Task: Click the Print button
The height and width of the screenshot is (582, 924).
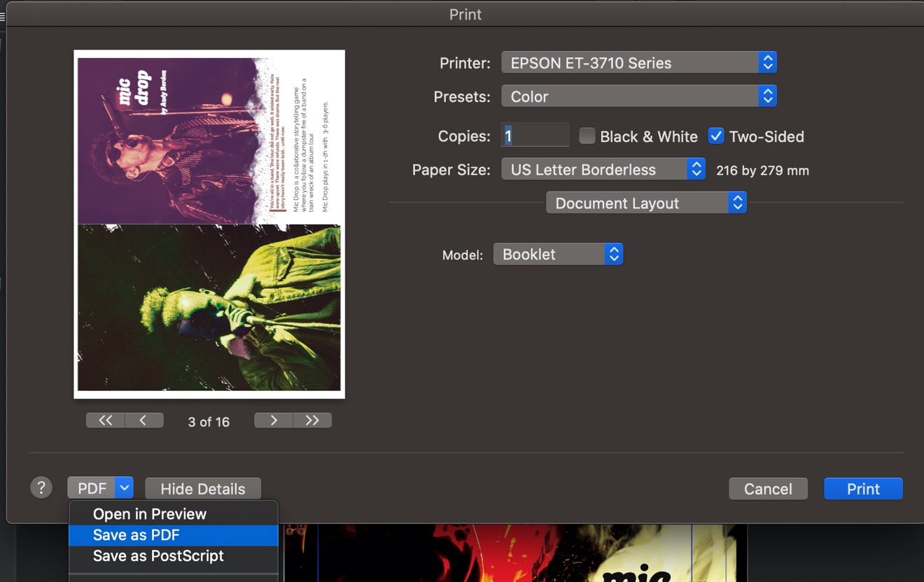Action: pyautogui.click(x=863, y=488)
